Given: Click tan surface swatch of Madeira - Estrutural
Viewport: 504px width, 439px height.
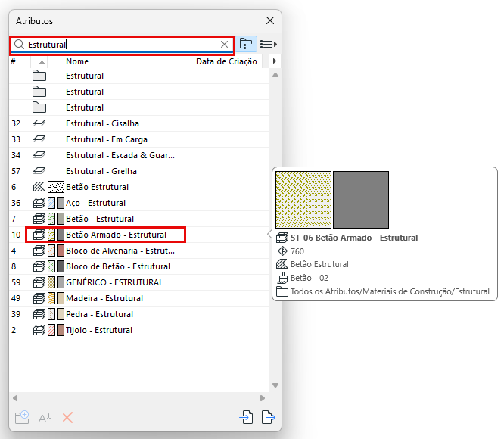Looking at the screenshot, I should [61, 298].
